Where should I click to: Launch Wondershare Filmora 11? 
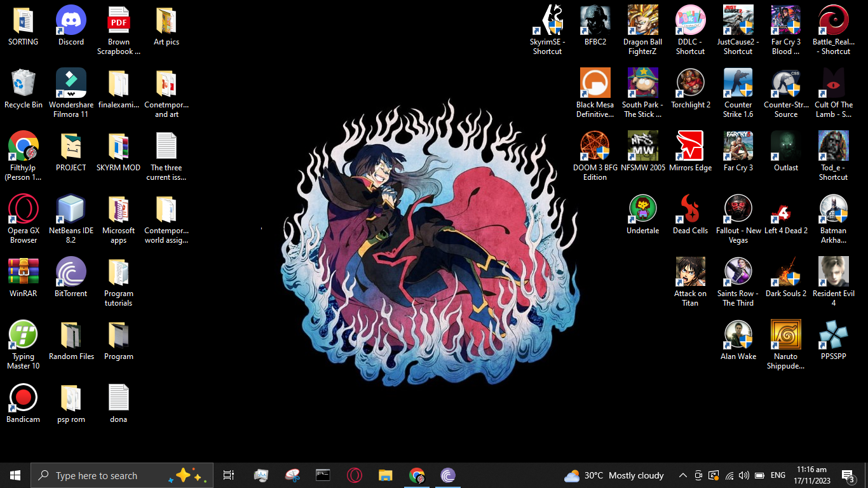pos(71,93)
